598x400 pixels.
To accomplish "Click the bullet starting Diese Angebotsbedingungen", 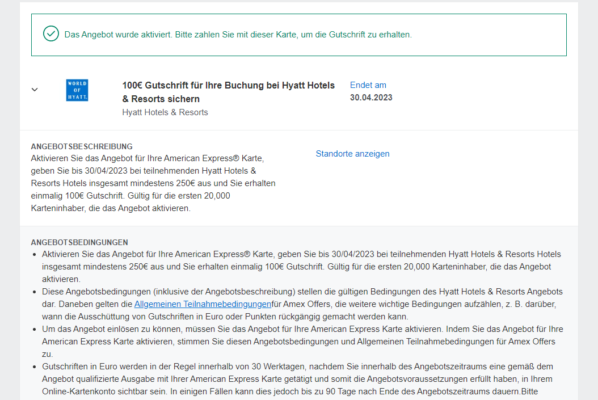I will click(302, 304).
